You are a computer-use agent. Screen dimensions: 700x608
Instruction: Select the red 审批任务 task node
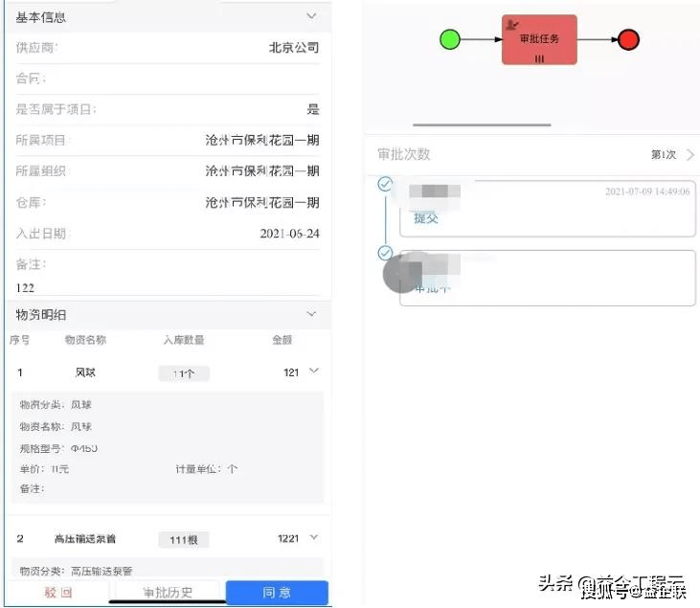click(539, 40)
